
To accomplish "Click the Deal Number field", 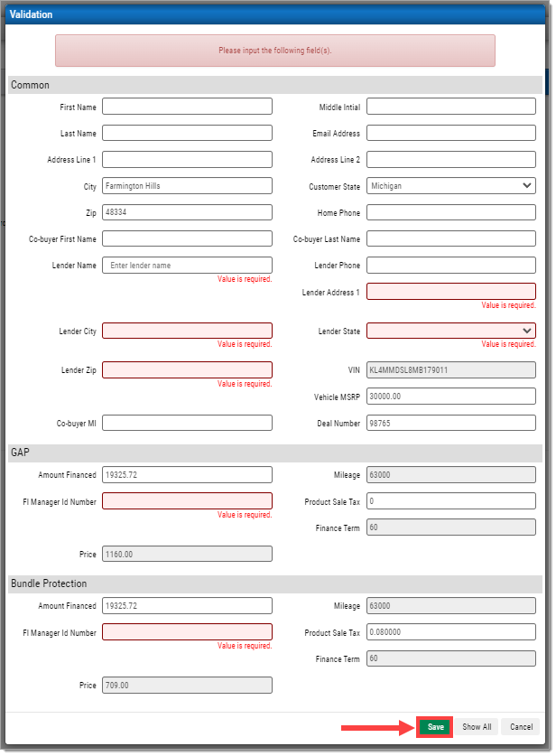I will click(x=451, y=423).
